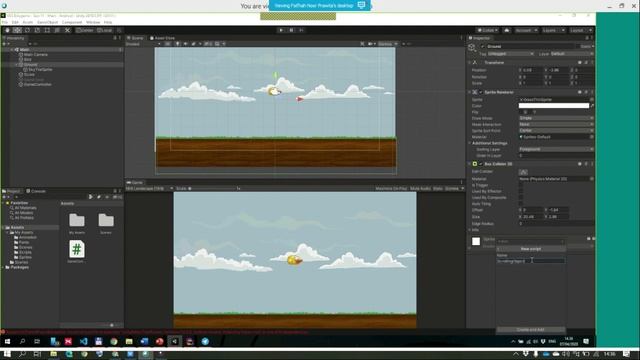640x360 pixels.
Task: Open the Draw Mode dropdown
Action: coord(556,118)
